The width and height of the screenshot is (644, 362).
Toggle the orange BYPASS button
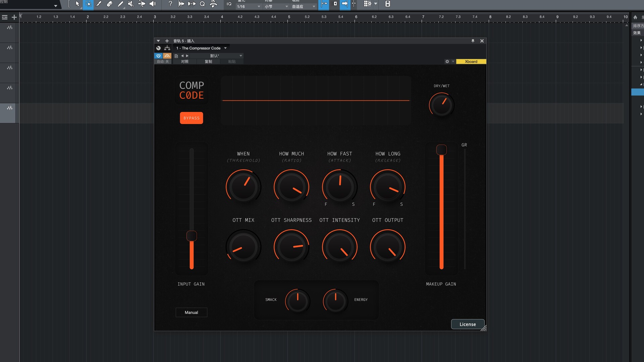point(191,118)
